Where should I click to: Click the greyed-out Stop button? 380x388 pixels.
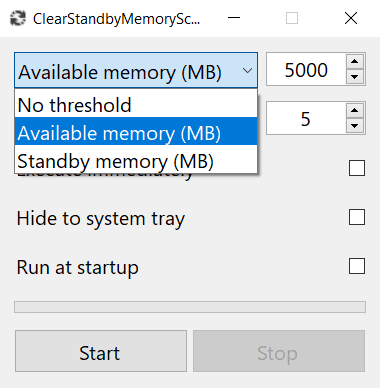[279, 351]
